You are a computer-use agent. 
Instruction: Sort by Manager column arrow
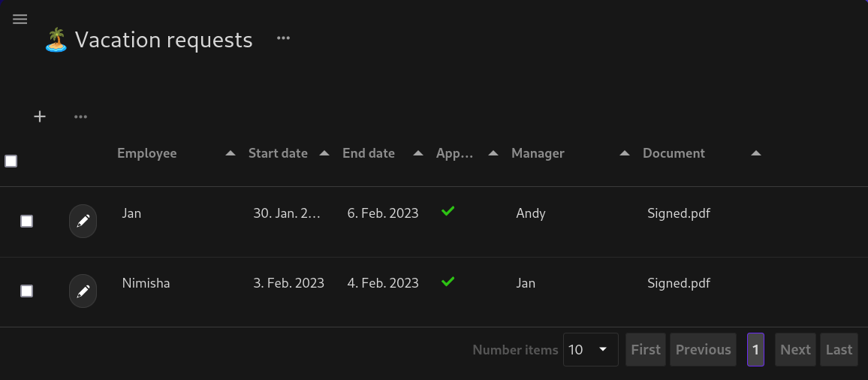[x=624, y=153]
